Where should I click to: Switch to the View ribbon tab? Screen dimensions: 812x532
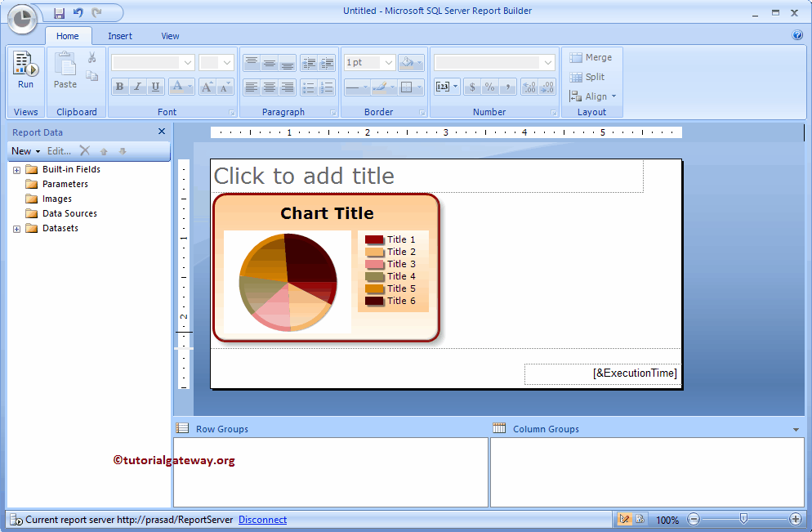click(x=170, y=36)
